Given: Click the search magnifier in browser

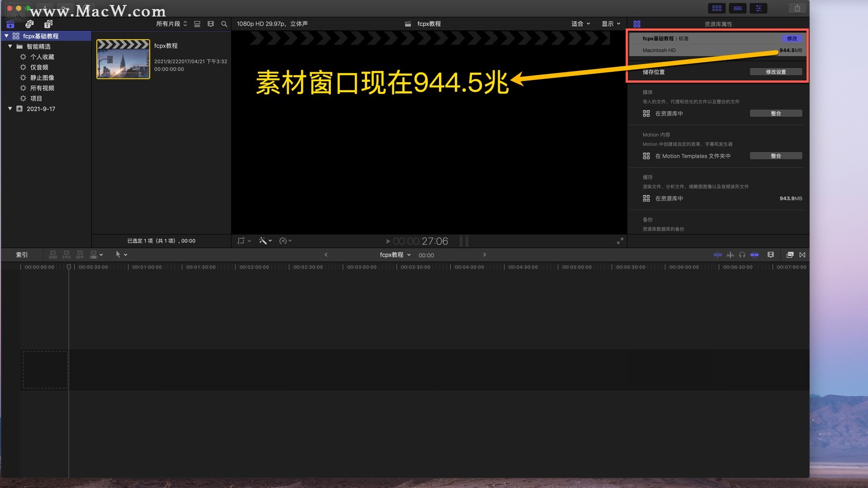Looking at the screenshot, I should tap(224, 24).
